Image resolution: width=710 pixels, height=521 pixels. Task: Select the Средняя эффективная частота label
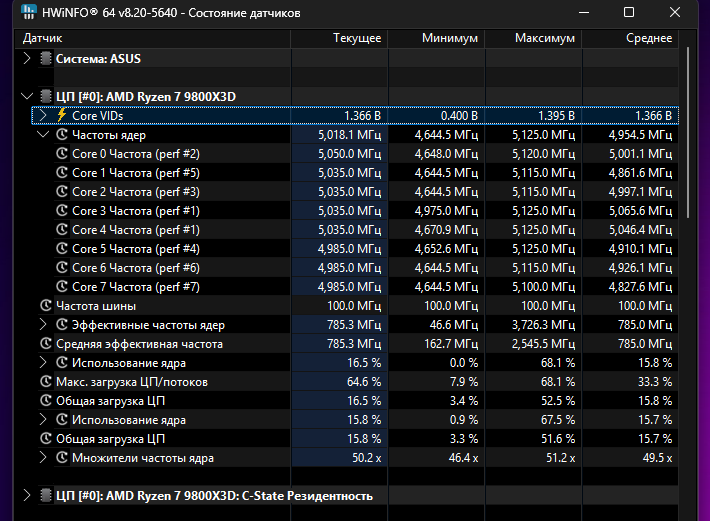coord(139,344)
